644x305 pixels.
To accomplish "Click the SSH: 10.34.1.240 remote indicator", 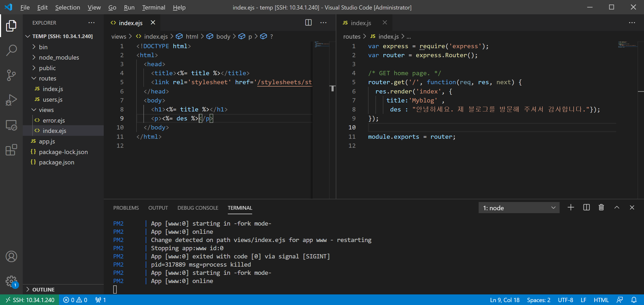I will coord(30,300).
